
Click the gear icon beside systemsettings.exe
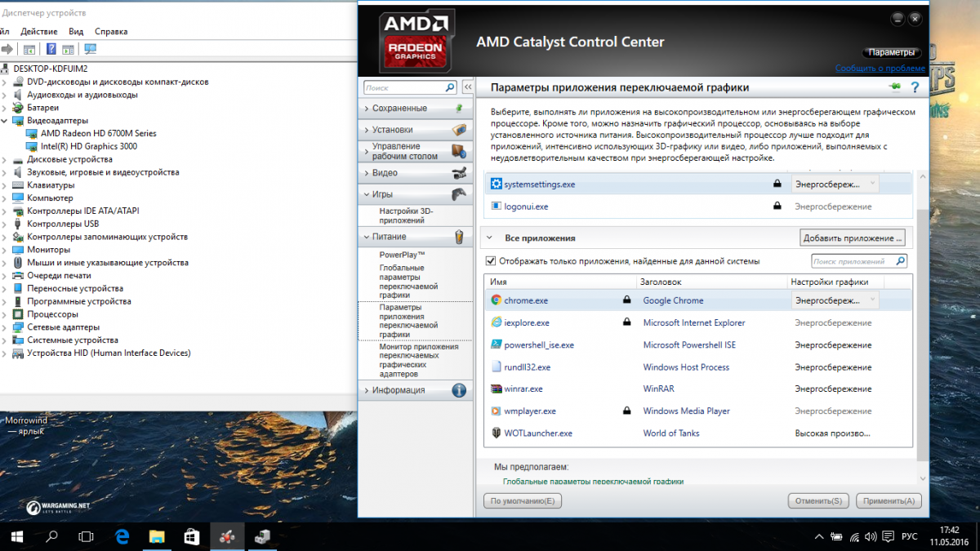coord(496,184)
